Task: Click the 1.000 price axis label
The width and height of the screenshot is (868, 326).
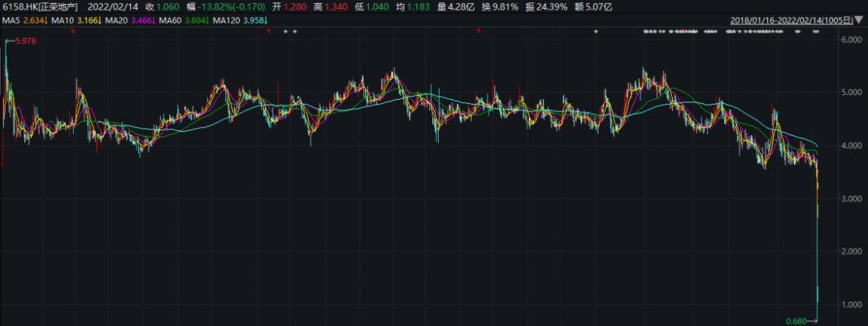Action: pyautogui.click(x=850, y=304)
